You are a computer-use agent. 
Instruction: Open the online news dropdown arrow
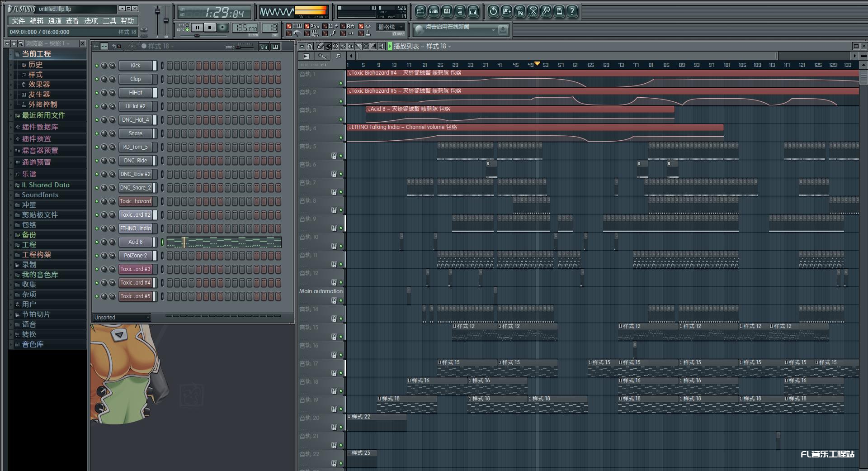493,30
